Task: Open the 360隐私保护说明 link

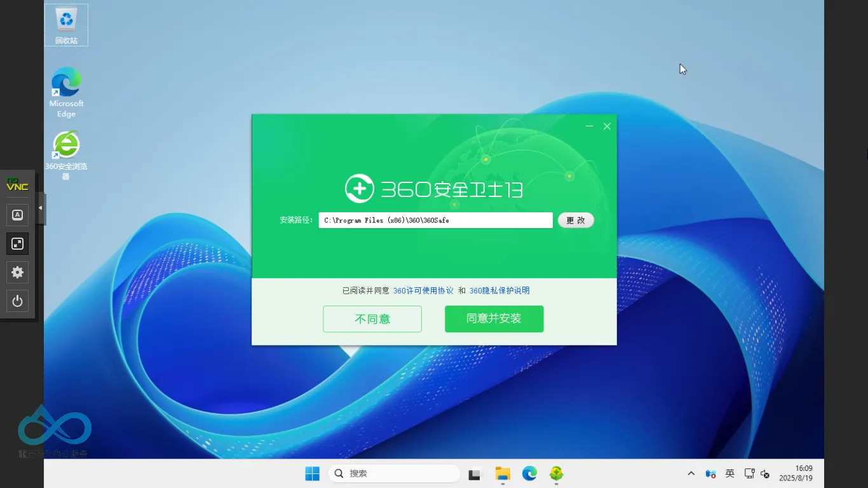Action: [499, 290]
